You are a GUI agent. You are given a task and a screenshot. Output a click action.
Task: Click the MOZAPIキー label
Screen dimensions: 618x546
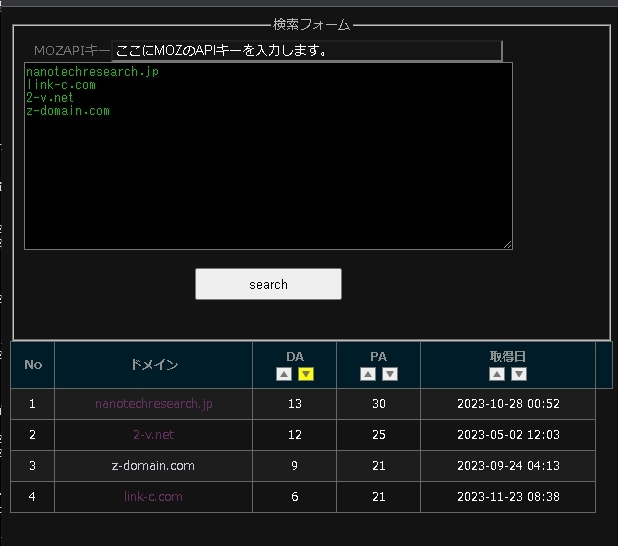point(72,50)
